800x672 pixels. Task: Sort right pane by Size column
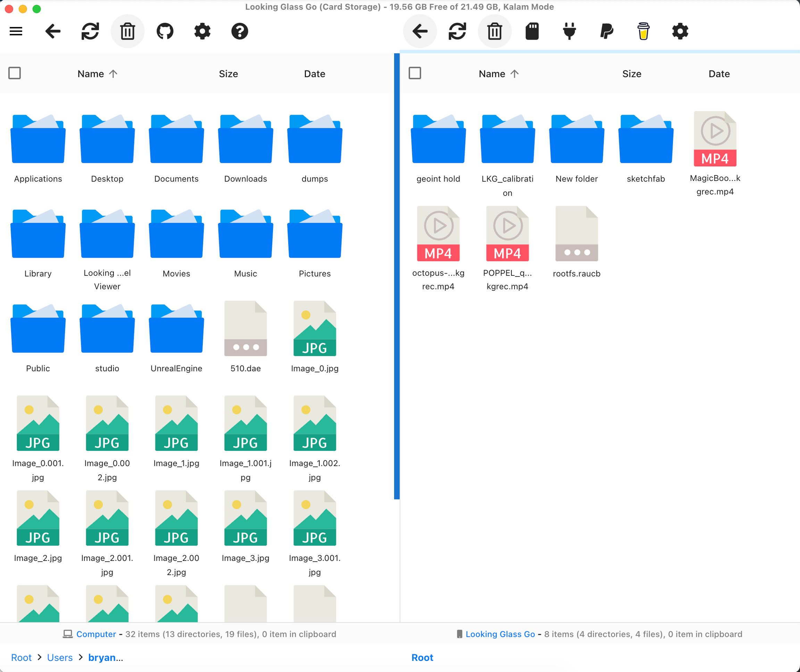632,74
